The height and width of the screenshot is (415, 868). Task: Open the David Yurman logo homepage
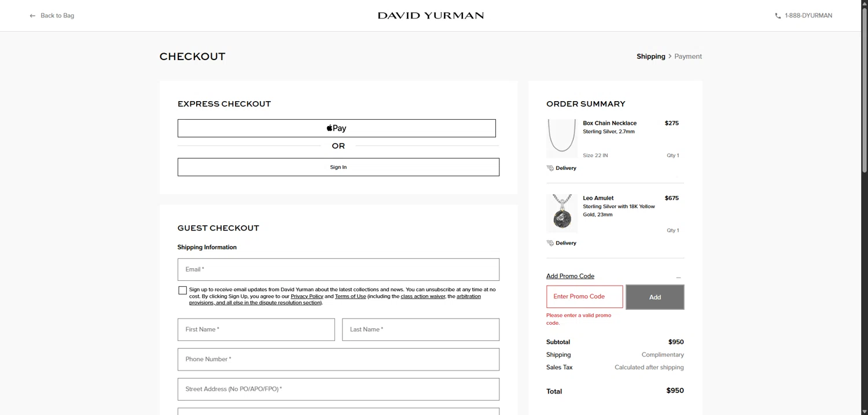[431, 16]
